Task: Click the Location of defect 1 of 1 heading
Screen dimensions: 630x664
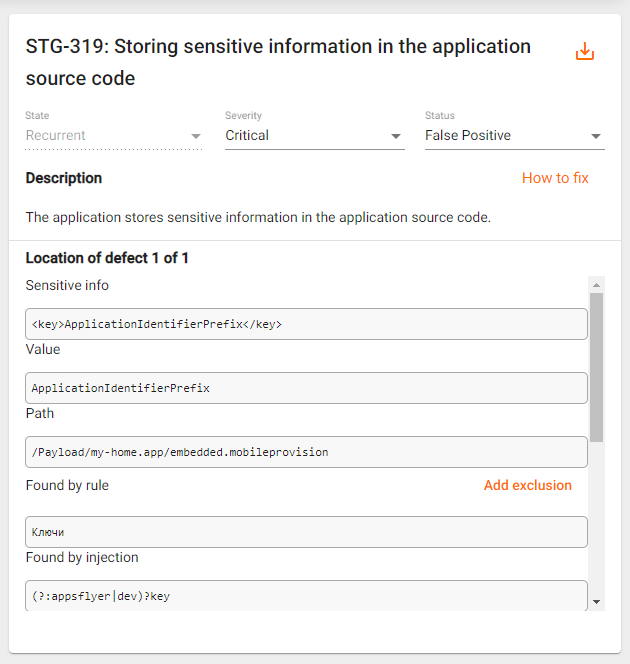Action: coord(107,258)
